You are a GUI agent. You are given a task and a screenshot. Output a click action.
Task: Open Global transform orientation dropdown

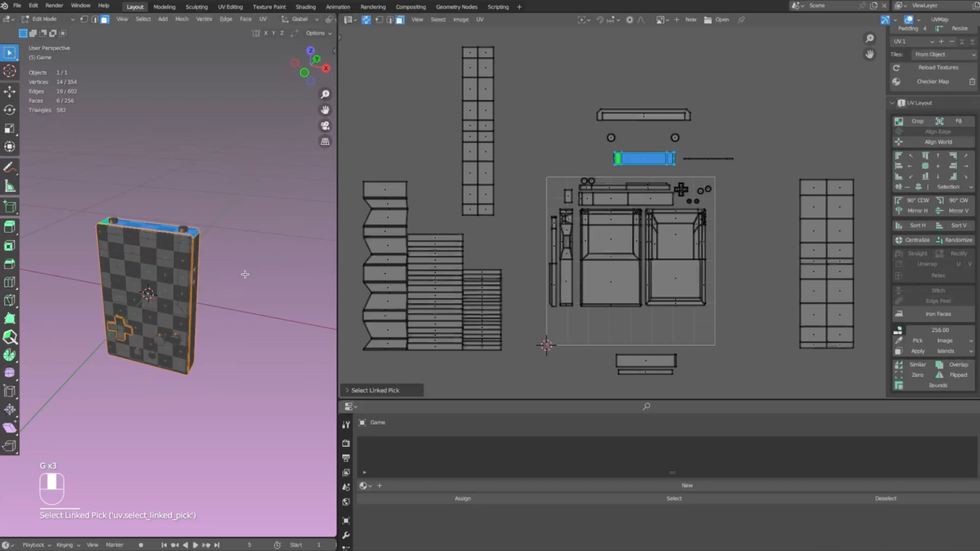coord(300,19)
